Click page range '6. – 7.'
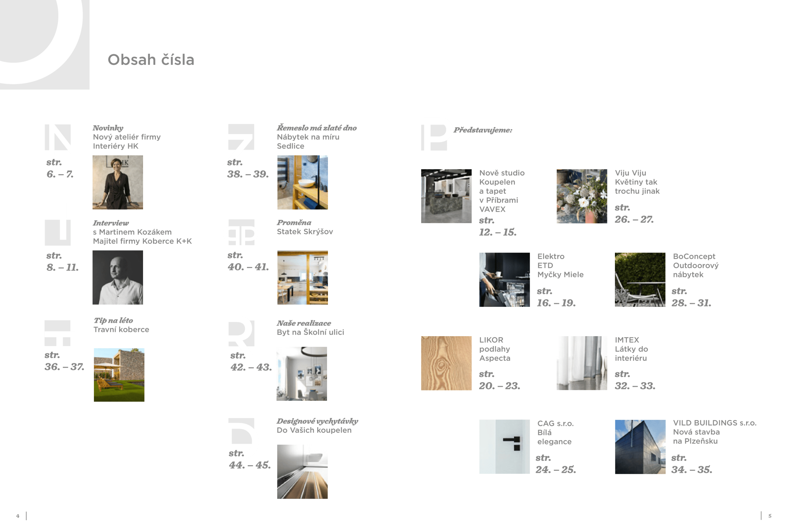This screenshot has height=532, width=788. 60,174
